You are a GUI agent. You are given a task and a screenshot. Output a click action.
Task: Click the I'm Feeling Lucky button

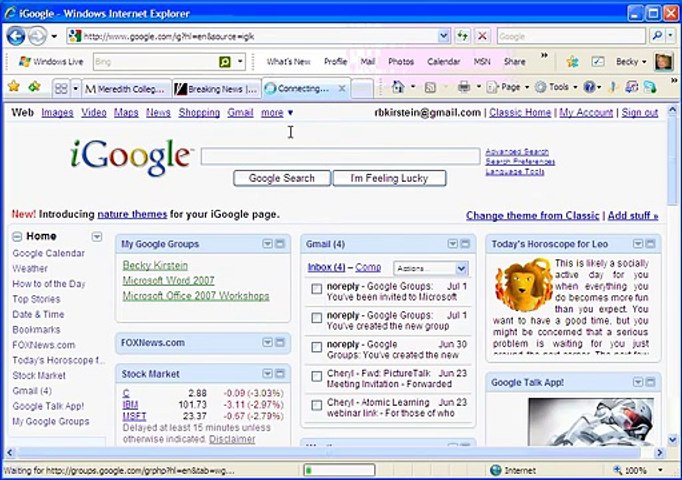pos(389,178)
